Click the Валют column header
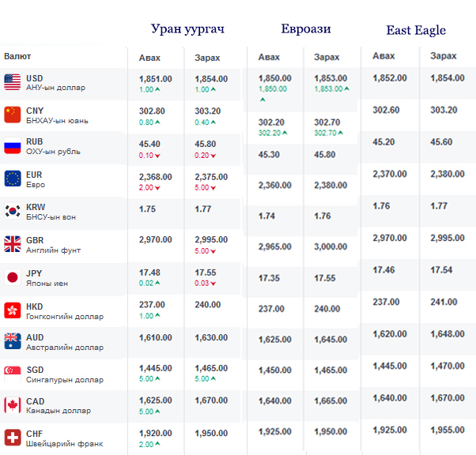This screenshot has height=455, width=476. coord(18,56)
